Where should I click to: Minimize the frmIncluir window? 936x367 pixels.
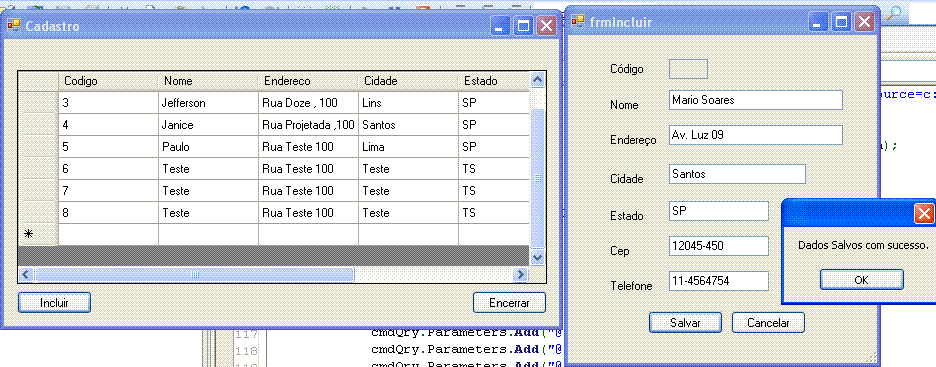[819, 22]
